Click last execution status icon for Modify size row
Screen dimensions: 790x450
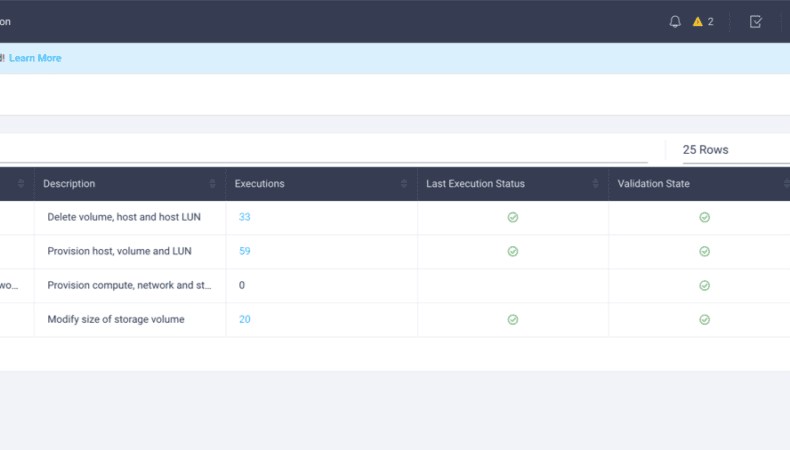pyautogui.click(x=512, y=319)
